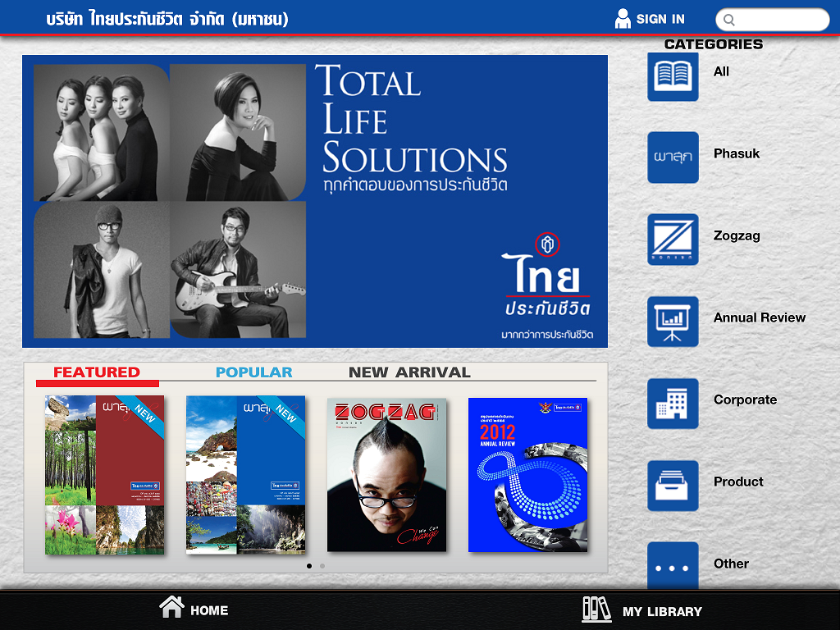Open the Zogzag magazine cover

(x=387, y=475)
